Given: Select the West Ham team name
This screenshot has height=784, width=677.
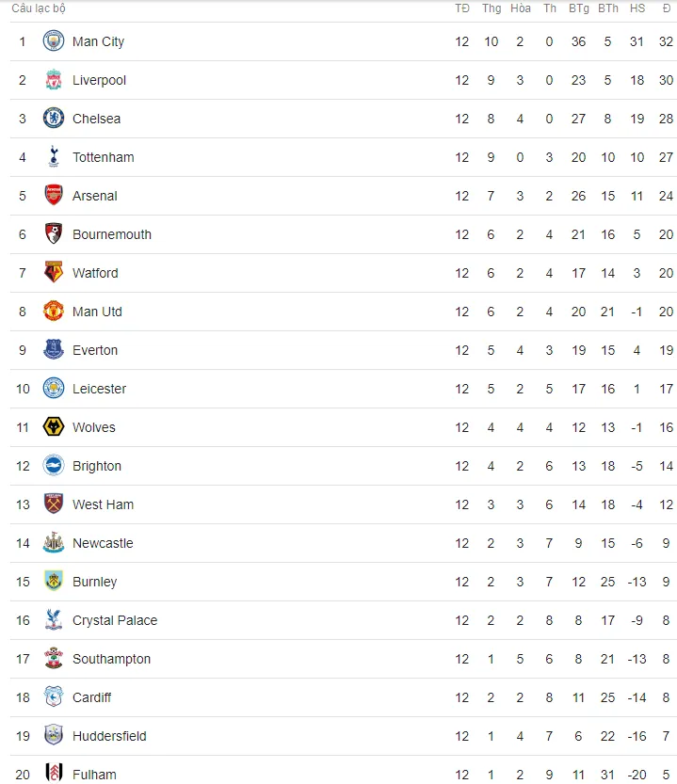Looking at the screenshot, I should click(103, 504).
